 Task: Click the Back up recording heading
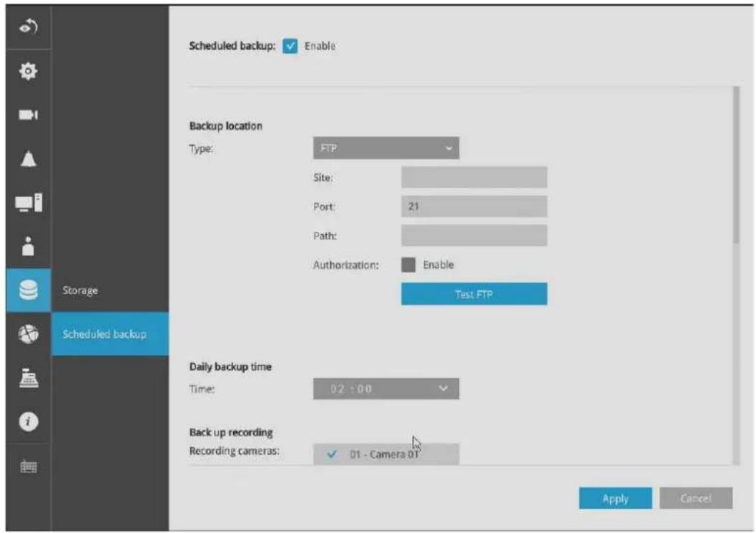coord(231,432)
